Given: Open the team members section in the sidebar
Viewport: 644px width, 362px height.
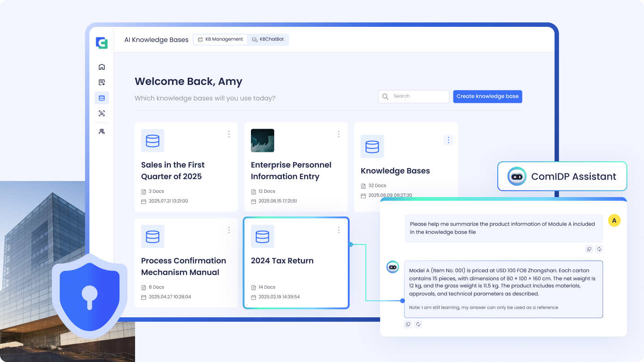Looking at the screenshot, I should [x=102, y=131].
